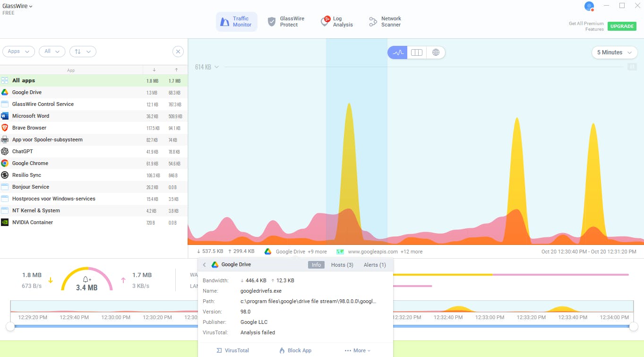Viewport: 644px width, 357px height.
Task: Click the Google Drive file path text
Action: point(308,301)
